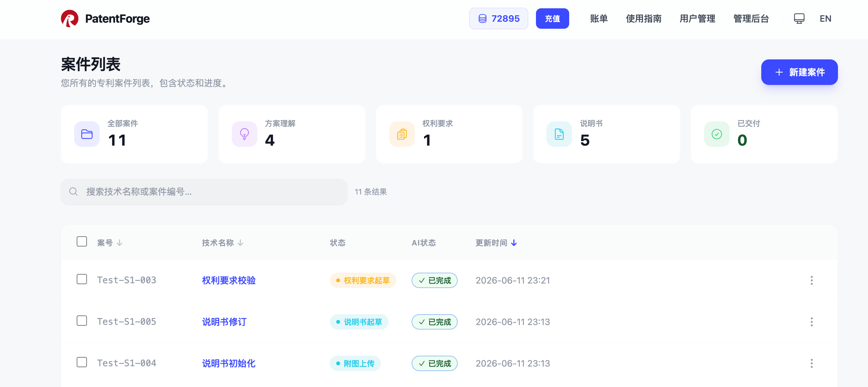The height and width of the screenshot is (387, 868).
Task: Select the Test-S1-004 case checkbox
Action: [x=82, y=362]
